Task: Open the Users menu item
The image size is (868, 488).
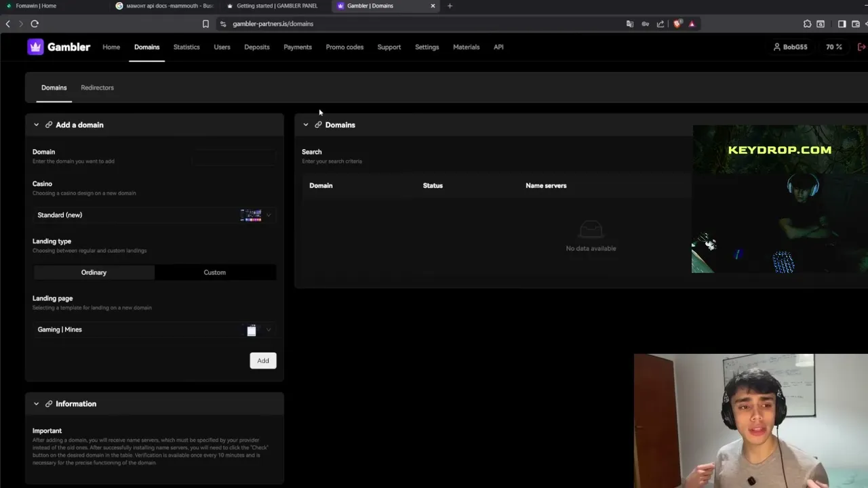Action: coord(222,47)
